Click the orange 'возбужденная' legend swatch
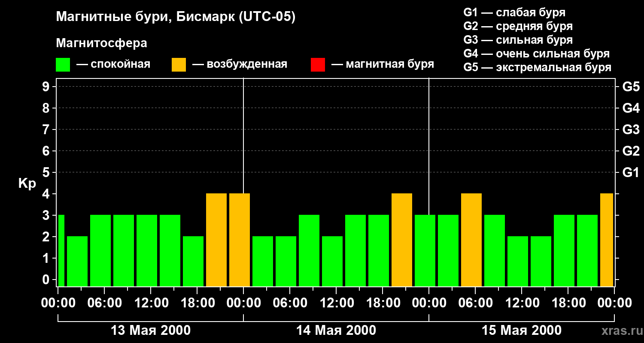Screen dimensions: 644x343 (x=179, y=65)
